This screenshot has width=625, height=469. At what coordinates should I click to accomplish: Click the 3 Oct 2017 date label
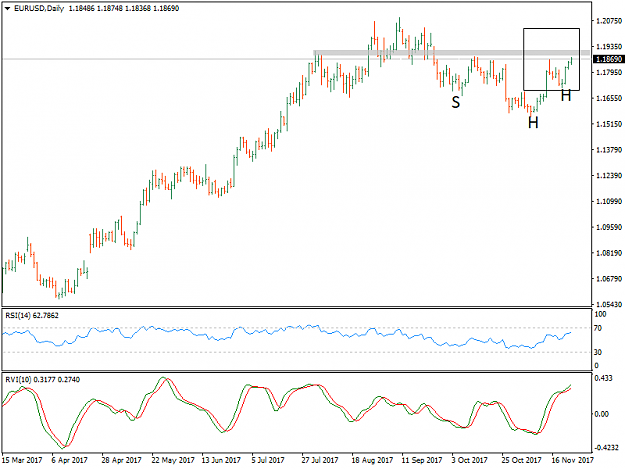click(470, 461)
